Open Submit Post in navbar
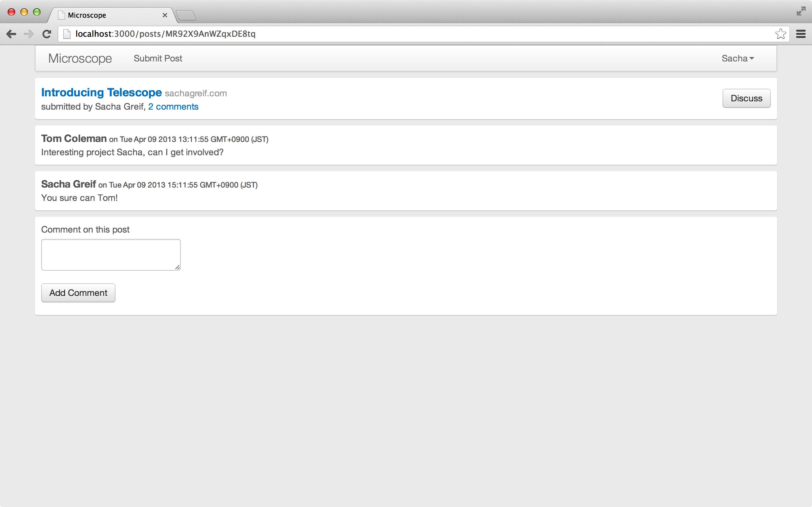This screenshot has width=812, height=507. (158, 58)
